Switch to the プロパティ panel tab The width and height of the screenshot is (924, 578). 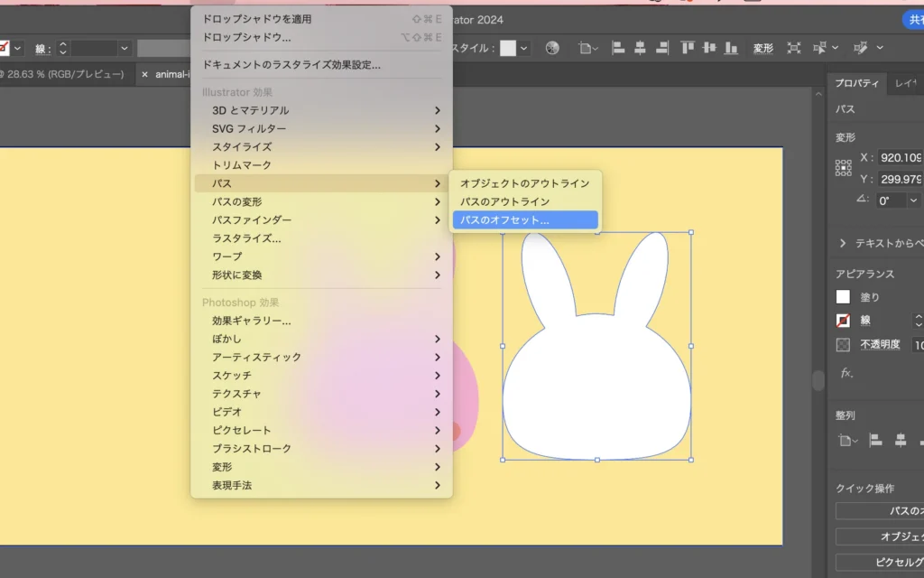pos(855,83)
